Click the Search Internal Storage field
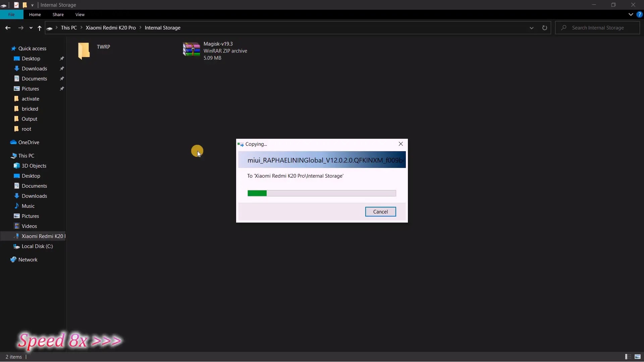 click(598, 28)
